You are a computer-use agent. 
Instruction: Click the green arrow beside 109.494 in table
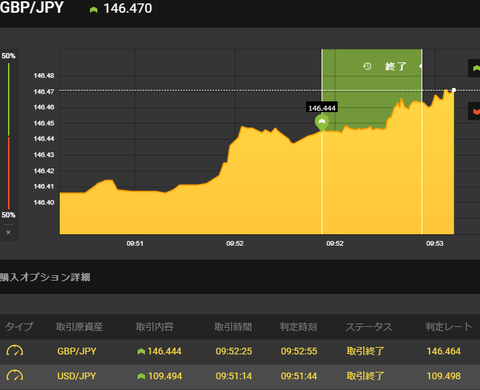141,376
